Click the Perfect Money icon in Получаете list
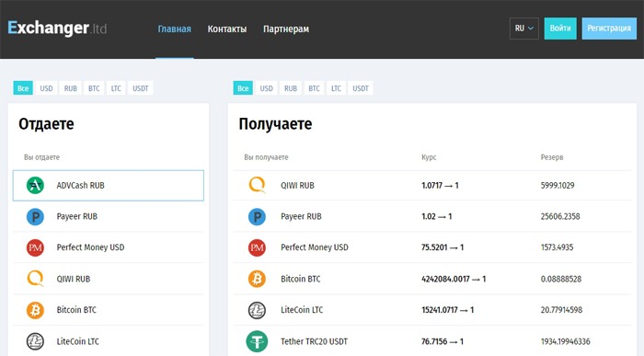The height and width of the screenshot is (356, 644). (257, 247)
